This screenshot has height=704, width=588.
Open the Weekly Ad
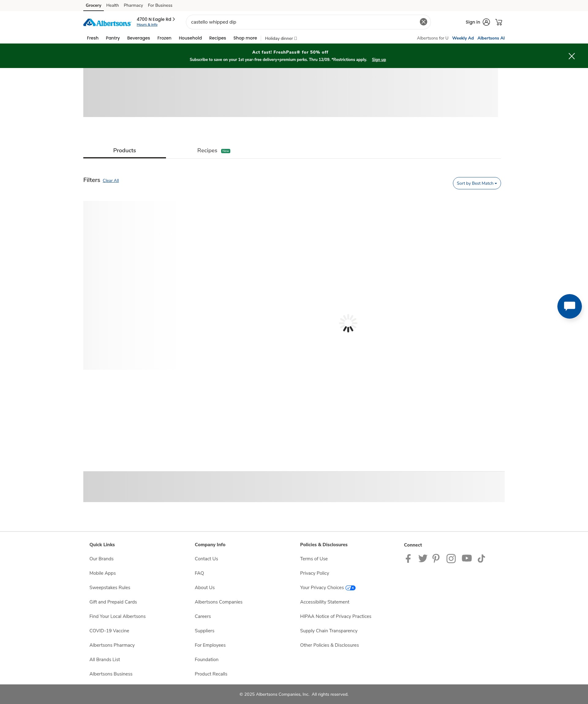(x=463, y=38)
